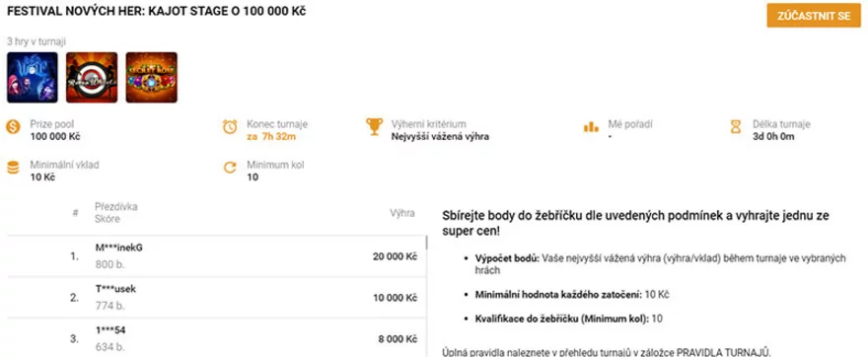Click the Výhra column header
The image size is (868, 357).
tap(402, 213)
